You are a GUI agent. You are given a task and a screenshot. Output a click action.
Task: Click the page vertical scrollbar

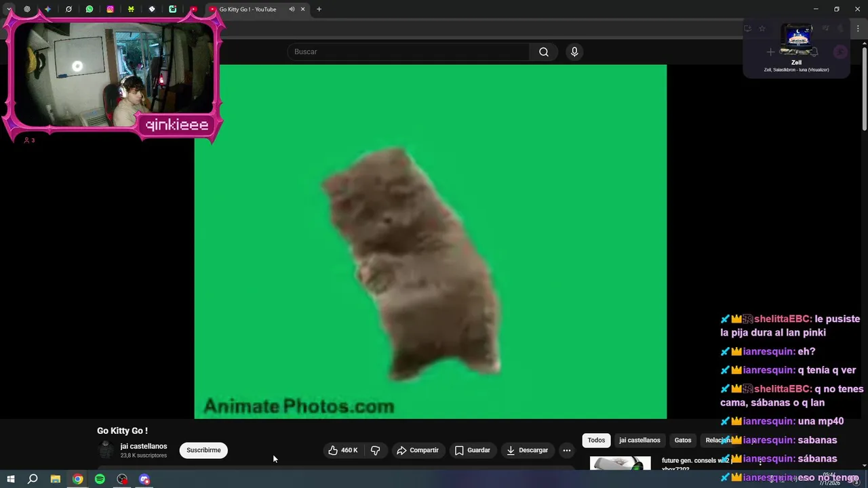coord(865,88)
